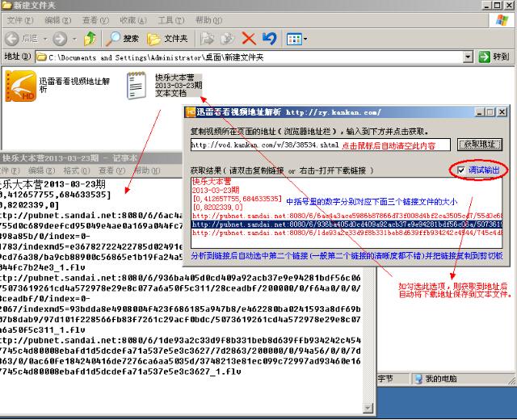Open the Views toolbar button dropdown
Viewport: 517px width, 420px height.
pyautogui.click(x=296, y=38)
